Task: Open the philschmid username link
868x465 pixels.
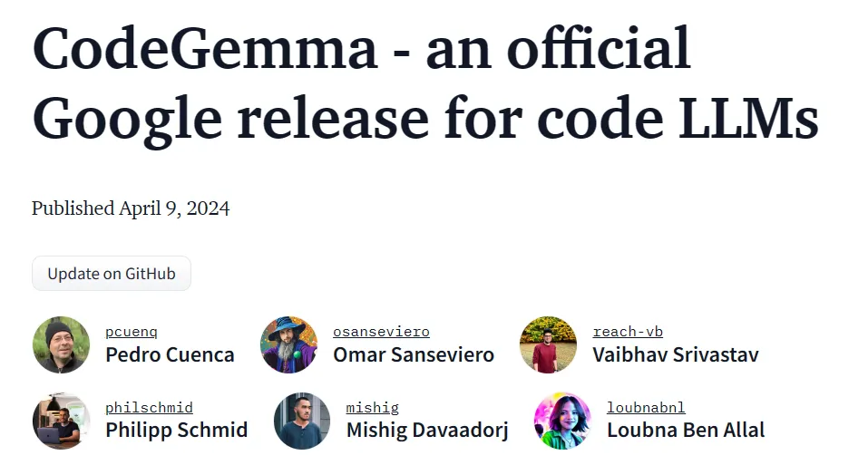Action: point(149,408)
